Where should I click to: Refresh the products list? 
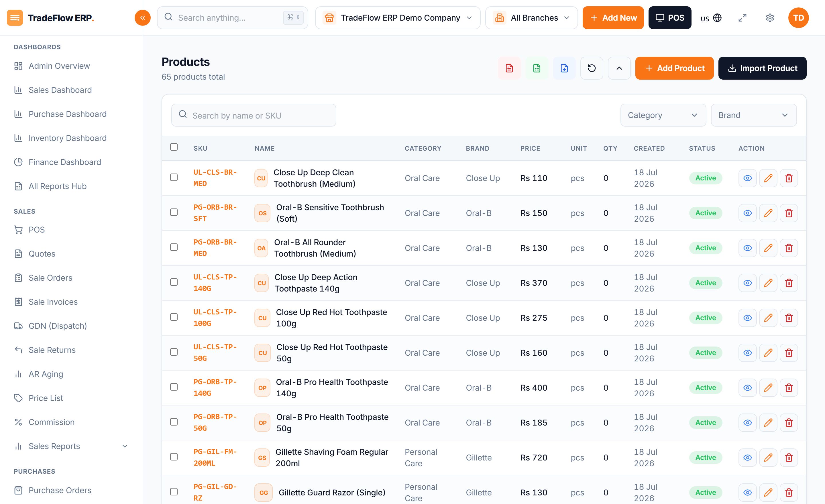click(x=592, y=68)
